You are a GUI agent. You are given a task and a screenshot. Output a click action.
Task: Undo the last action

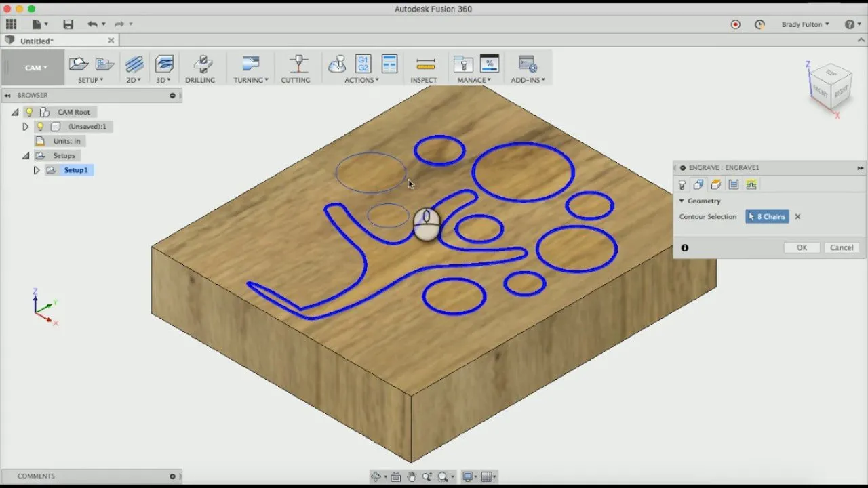pyautogui.click(x=92, y=24)
